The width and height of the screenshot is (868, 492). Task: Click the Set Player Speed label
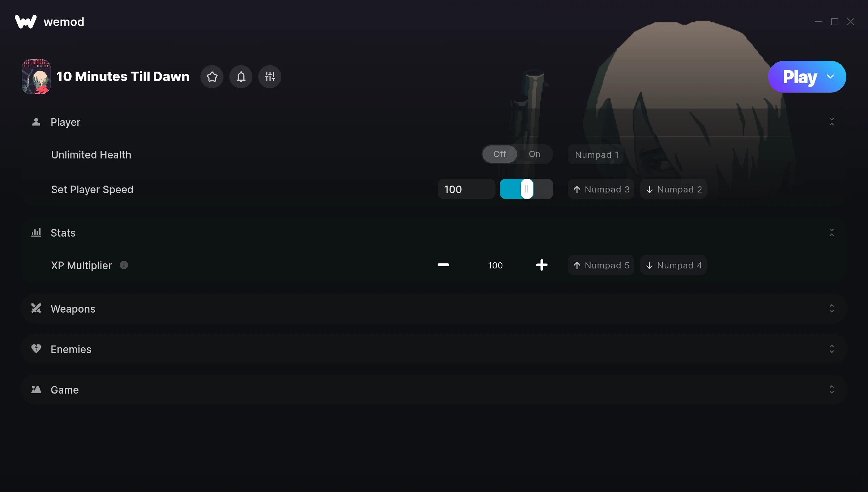click(92, 190)
